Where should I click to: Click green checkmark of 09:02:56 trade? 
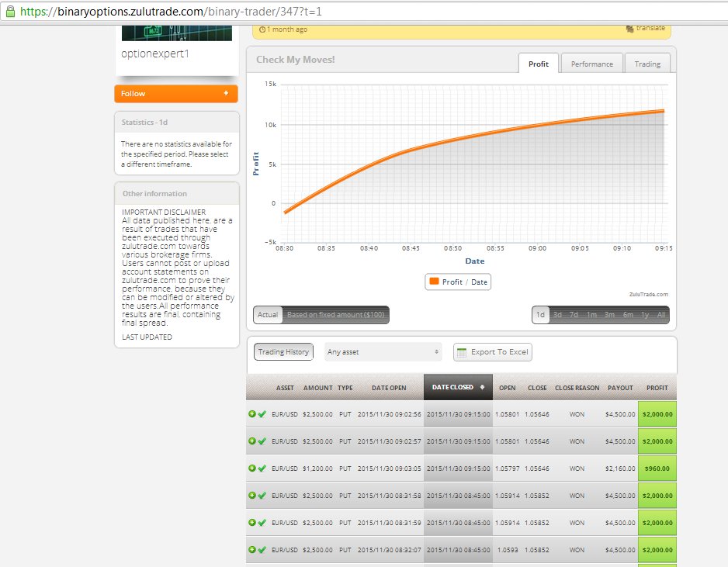(262, 414)
